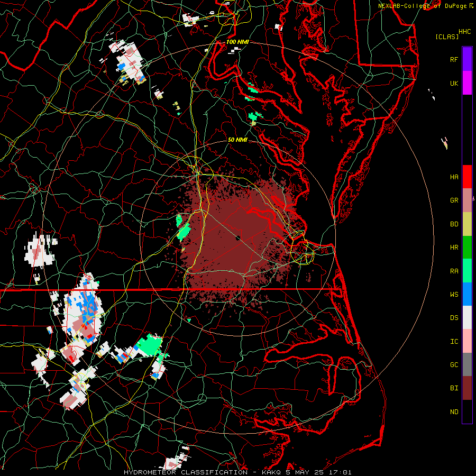Click the DS legend label

(x=454, y=318)
